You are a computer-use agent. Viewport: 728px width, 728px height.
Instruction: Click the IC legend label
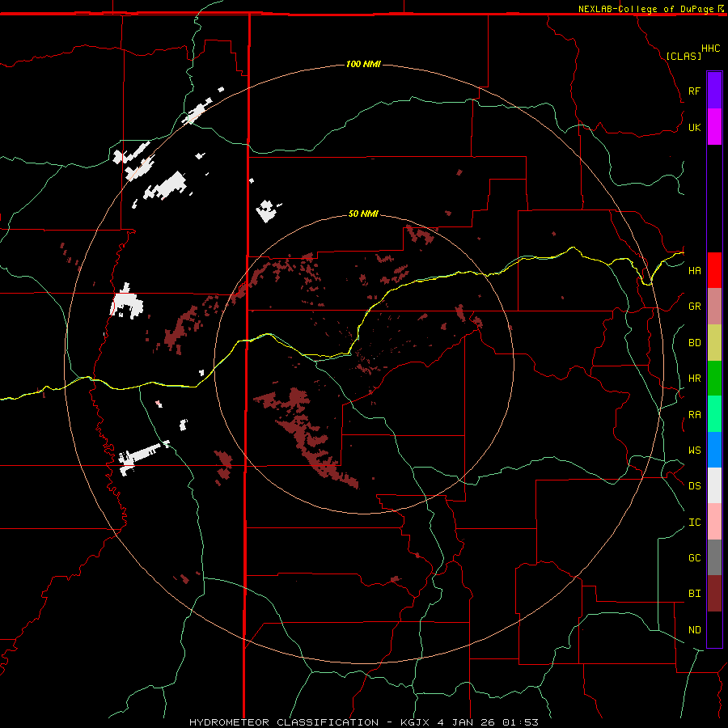pos(694,523)
